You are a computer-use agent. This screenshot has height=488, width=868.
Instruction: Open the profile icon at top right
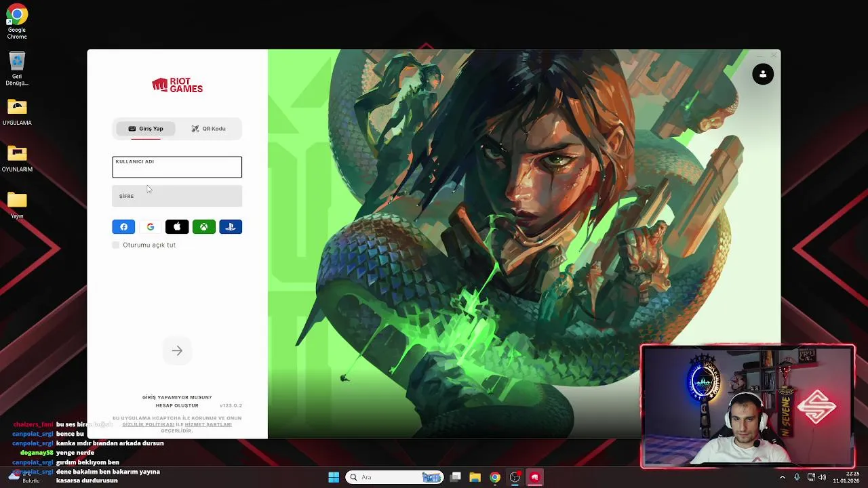point(763,75)
